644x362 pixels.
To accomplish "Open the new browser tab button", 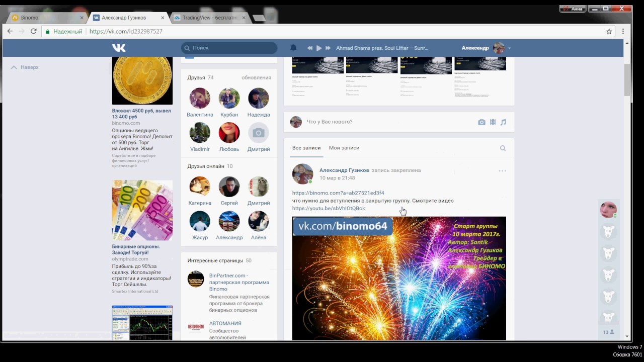I will (259, 18).
